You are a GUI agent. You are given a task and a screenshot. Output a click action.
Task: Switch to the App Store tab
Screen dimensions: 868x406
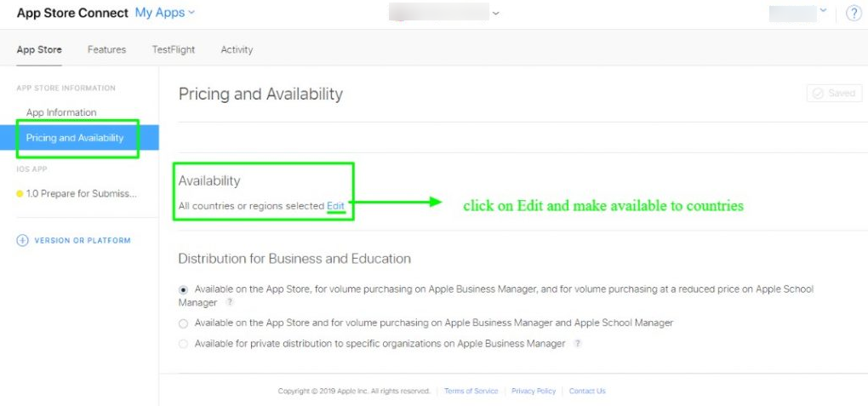coord(39,49)
